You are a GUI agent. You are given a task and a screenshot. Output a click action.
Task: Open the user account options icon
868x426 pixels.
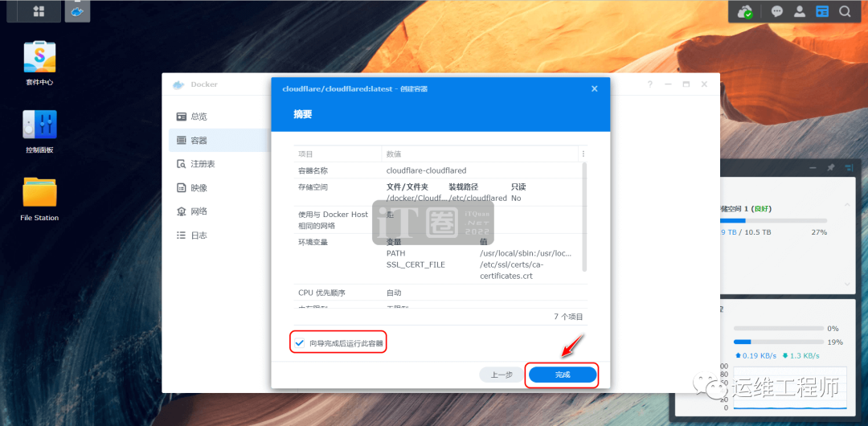800,11
